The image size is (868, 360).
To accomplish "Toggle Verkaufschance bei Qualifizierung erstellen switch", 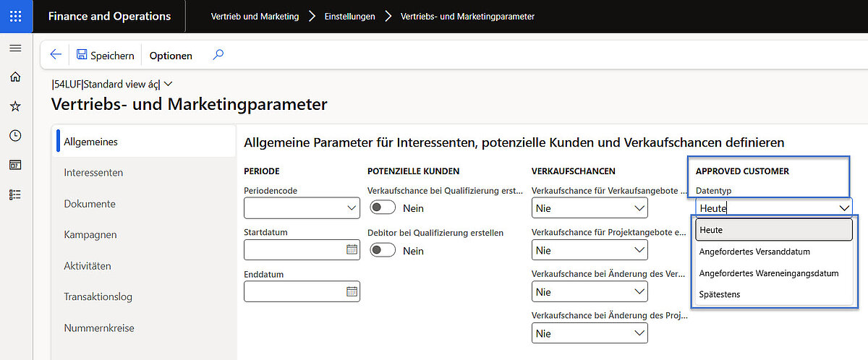I will (x=383, y=208).
